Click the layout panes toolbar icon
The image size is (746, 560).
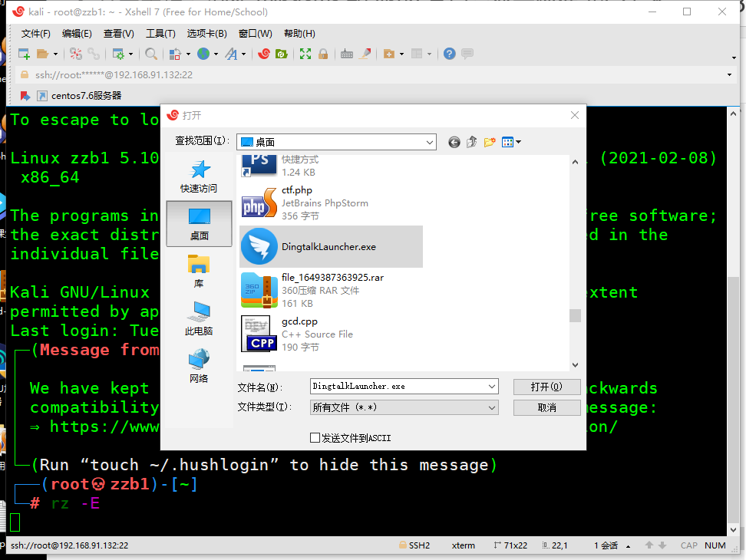[x=417, y=54]
